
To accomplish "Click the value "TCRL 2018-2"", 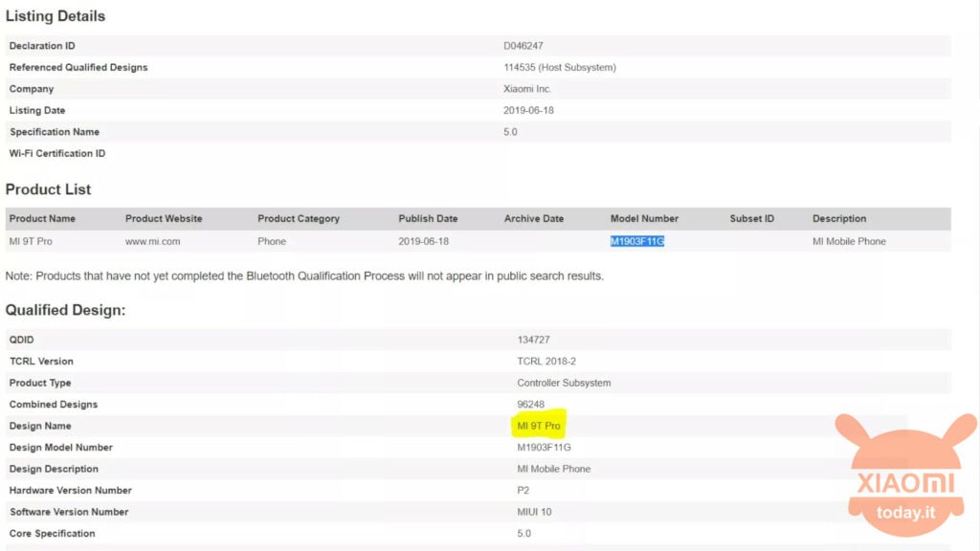I will click(546, 361).
